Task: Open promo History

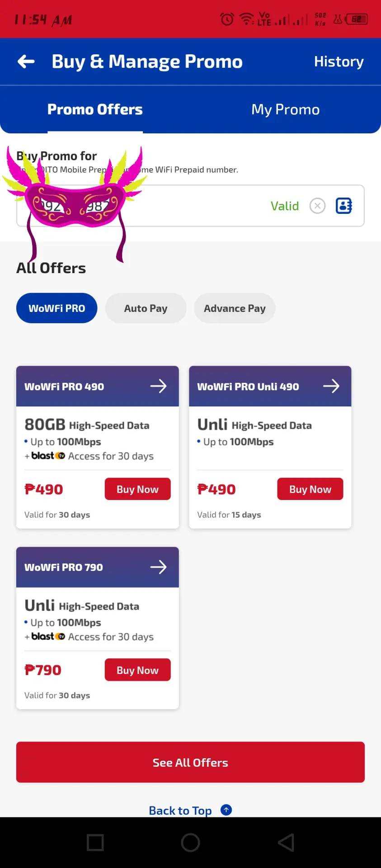Action: tap(339, 61)
